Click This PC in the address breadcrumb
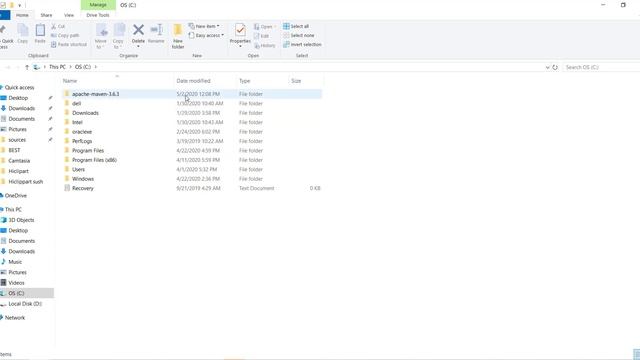640x360 pixels. tap(57, 67)
